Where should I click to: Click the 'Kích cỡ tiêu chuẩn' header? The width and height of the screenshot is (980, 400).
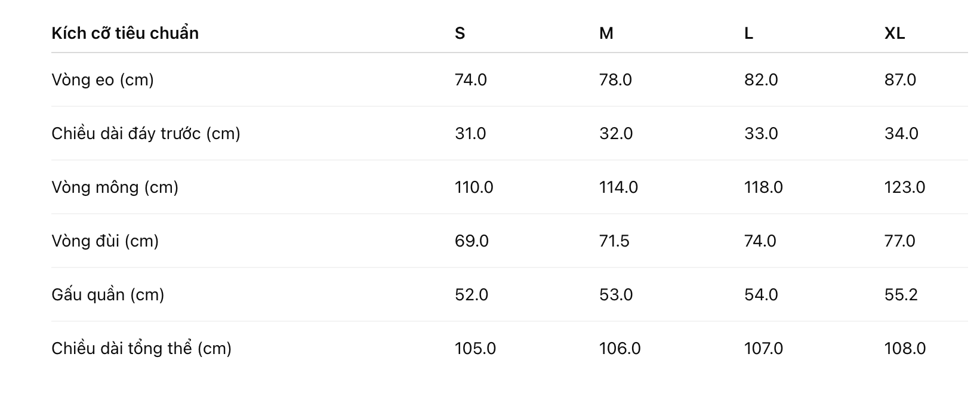pos(125,33)
